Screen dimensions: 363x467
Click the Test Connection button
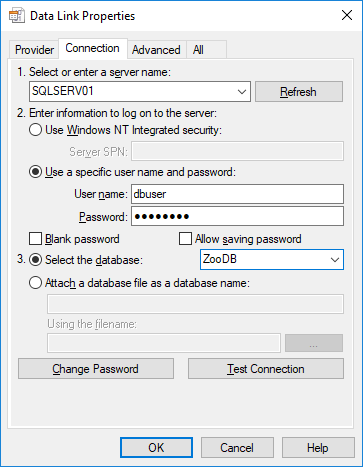pyautogui.click(x=266, y=369)
